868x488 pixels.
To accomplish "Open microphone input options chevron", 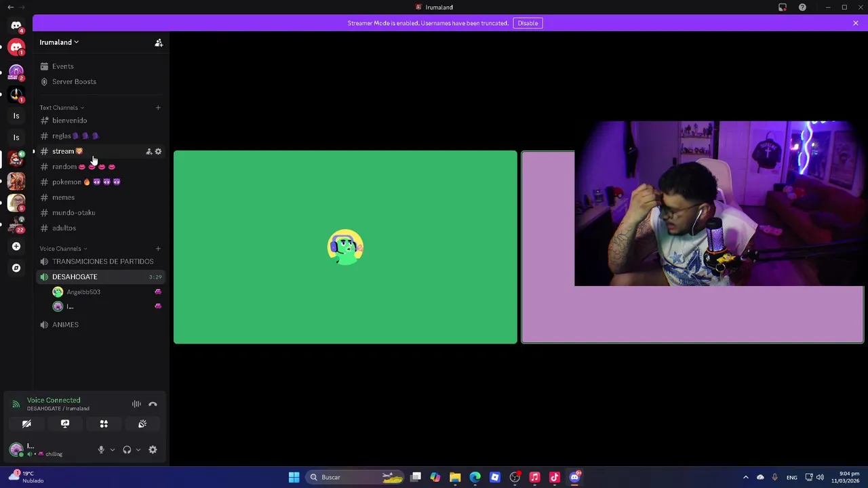I will pyautogui.click(x=113, y=449).
